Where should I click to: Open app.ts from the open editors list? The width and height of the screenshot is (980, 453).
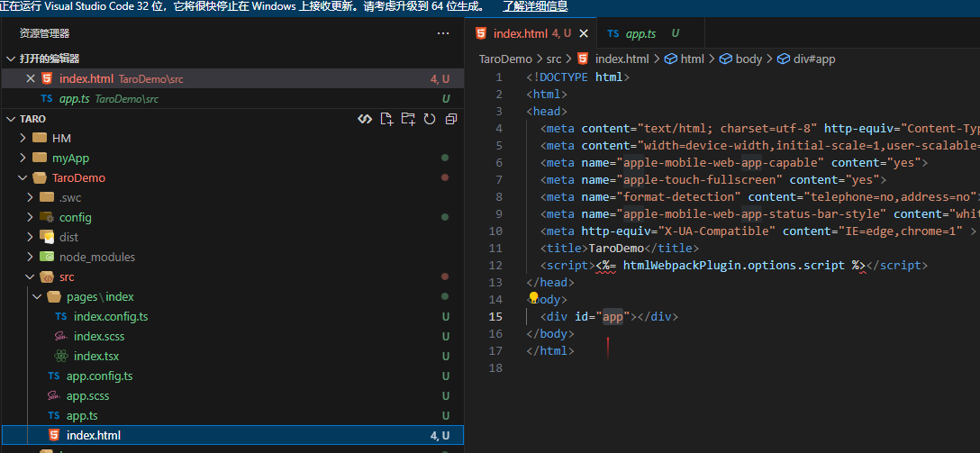232,99
